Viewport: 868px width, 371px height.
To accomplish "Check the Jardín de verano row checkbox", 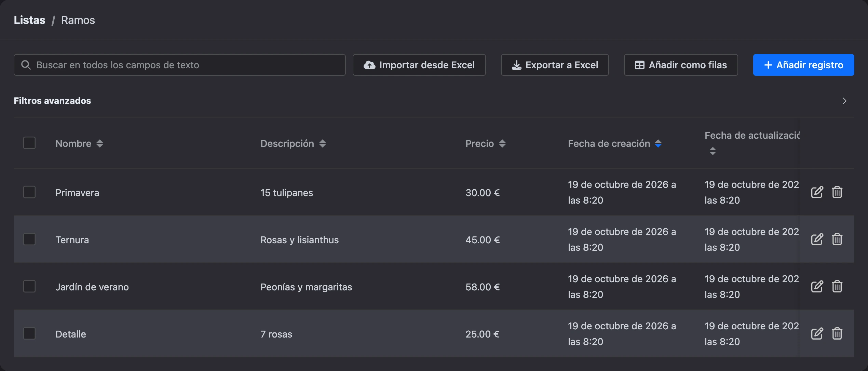I will point(29,286).
